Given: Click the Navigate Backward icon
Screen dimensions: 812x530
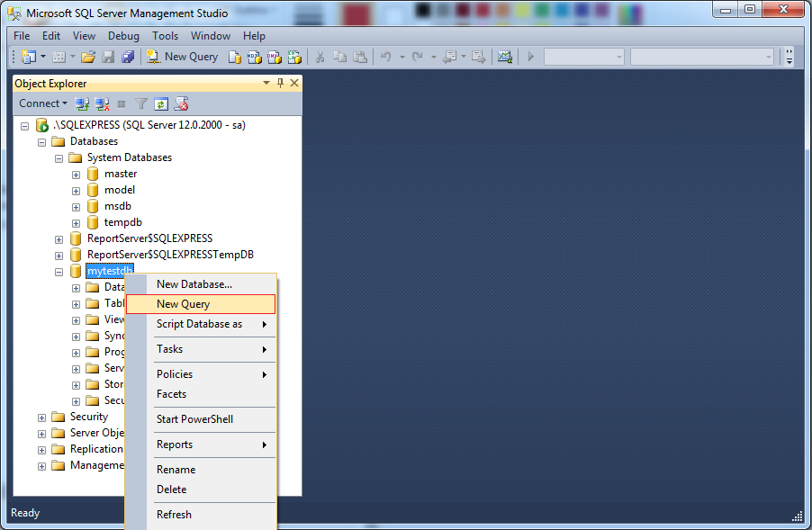Looking at the screenshot, I should [x=449, y=57].
